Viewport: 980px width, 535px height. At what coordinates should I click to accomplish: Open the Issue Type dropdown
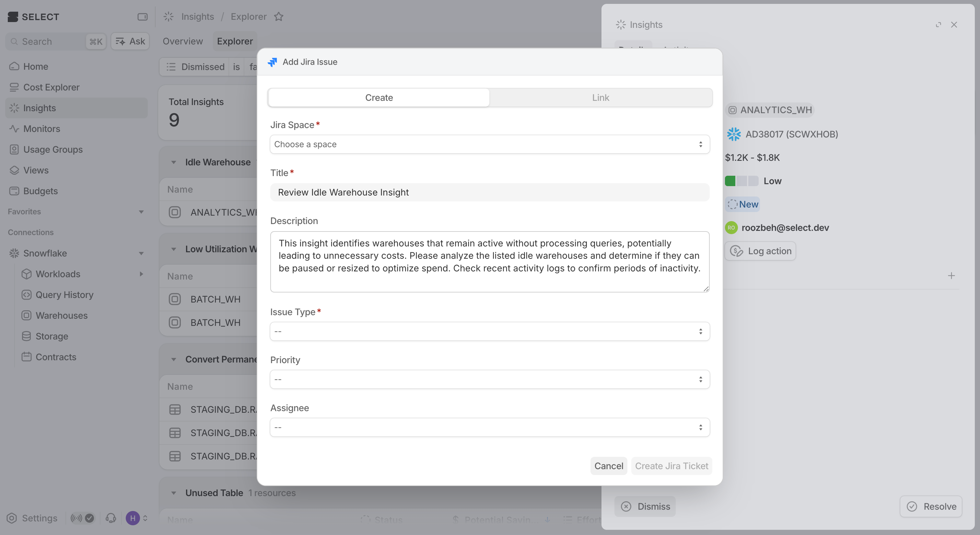490,331
